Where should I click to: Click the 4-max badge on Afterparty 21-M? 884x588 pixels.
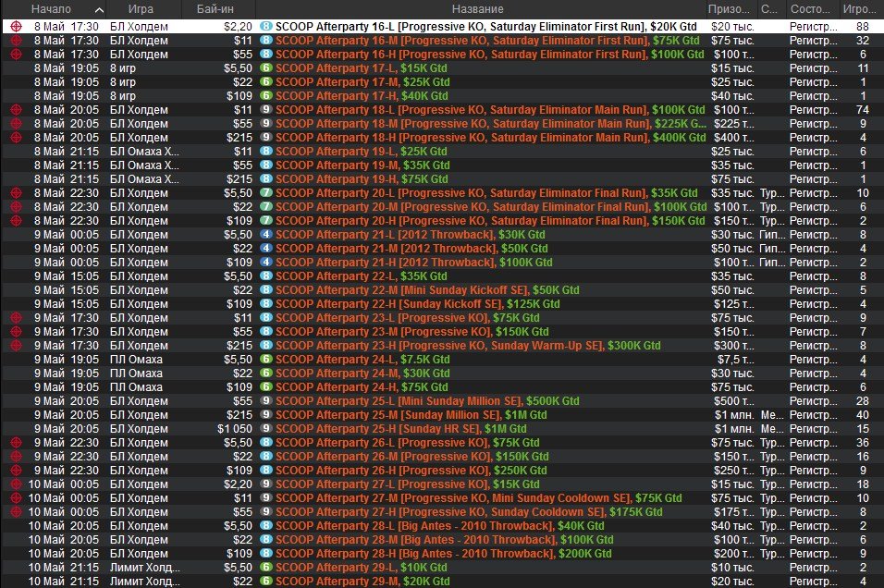point(266,249)
